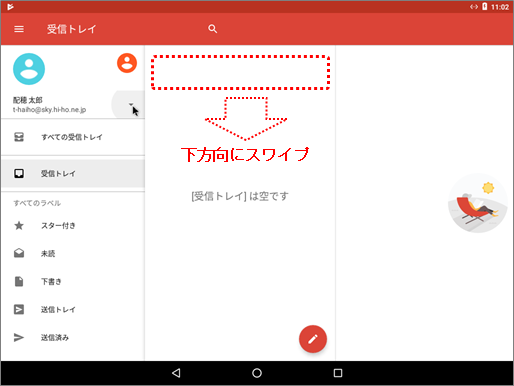
Task: Compose a new mail with pencil button
Action: [313, 339]
